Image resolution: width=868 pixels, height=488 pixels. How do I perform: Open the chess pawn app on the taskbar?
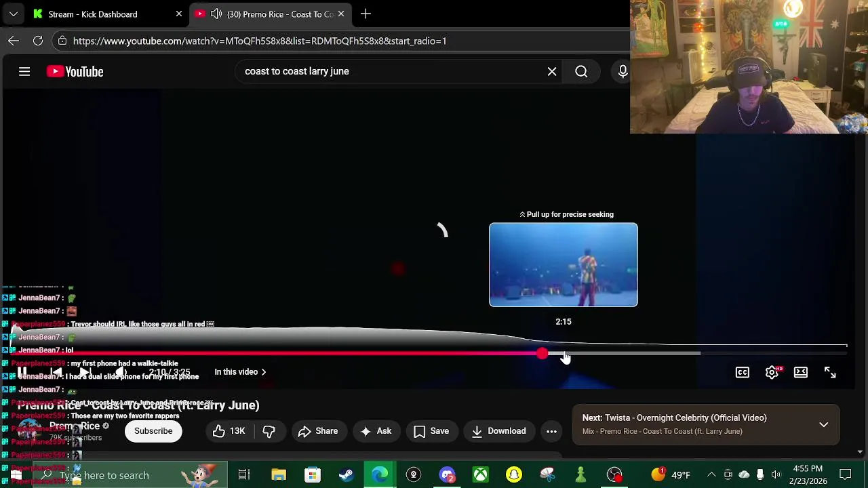580,474
